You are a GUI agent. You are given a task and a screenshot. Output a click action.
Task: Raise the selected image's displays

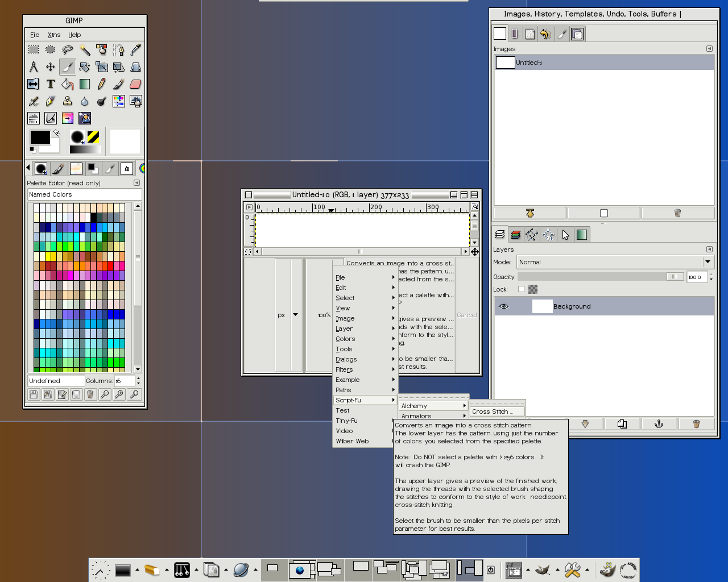point(530,213)
